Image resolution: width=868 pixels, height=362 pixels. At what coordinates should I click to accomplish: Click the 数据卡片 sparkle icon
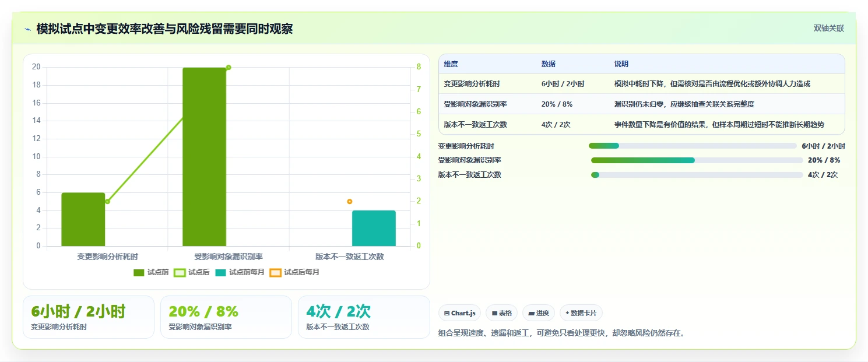click(567, 313)
